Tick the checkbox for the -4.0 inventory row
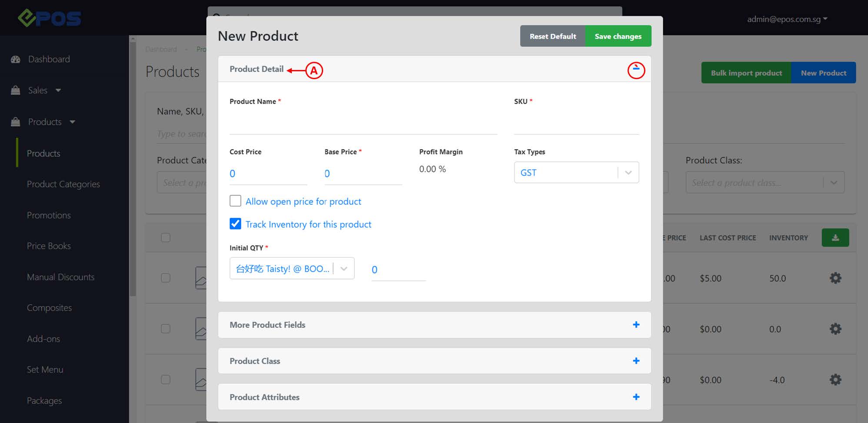Image resolution: width=868 pixels, height=423 pixels. coord(166,380)
